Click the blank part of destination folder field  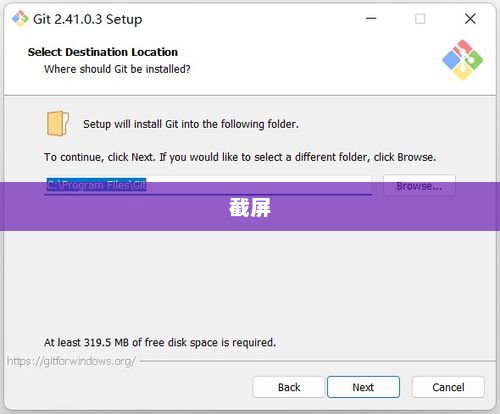[x=259, y=185]
